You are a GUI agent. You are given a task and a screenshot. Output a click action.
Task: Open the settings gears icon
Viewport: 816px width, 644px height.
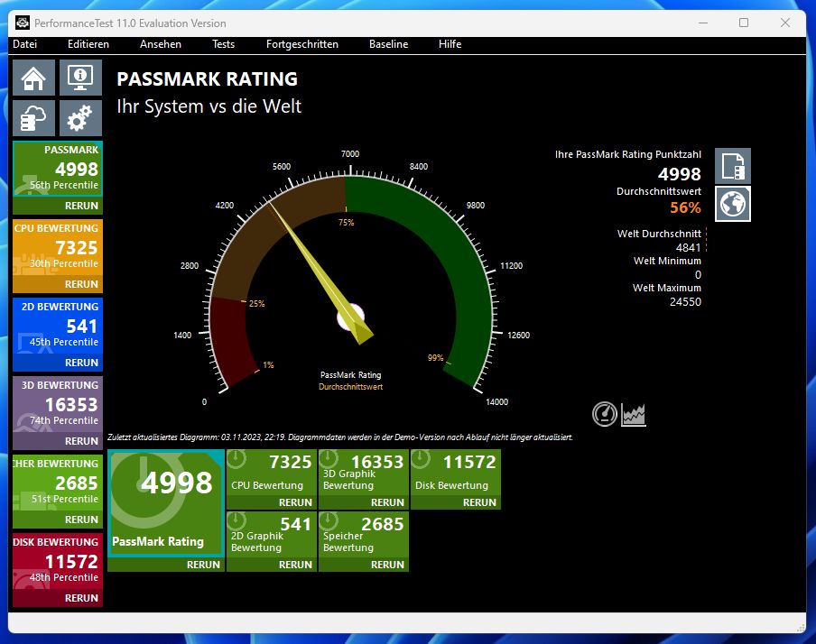click(x=80, y=118)
